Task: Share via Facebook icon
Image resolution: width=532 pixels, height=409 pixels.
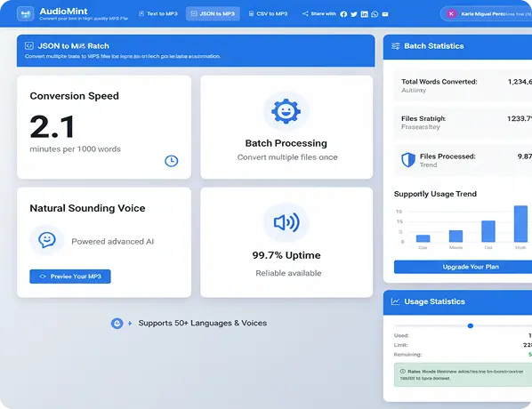Action: [343, 14]
